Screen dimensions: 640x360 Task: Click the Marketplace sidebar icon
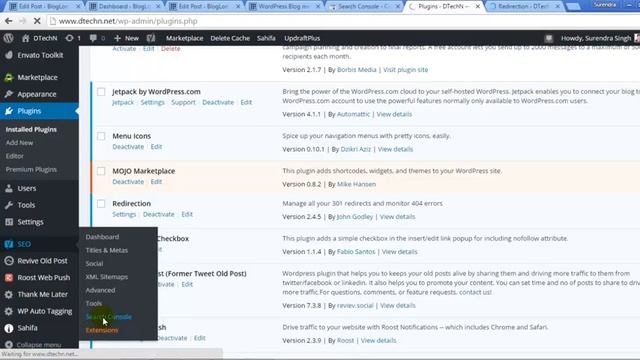coord(9,77)
